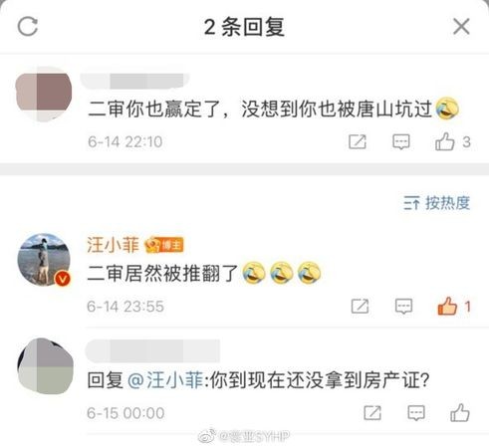Open the blurred avatar of top commenter
The image size is (489, 448).
[44, 95]
